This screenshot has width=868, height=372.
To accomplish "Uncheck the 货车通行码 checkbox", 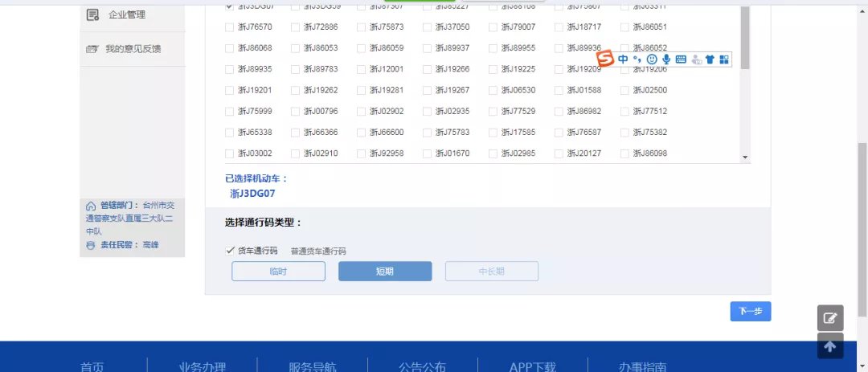I will [x=231, y=250].
